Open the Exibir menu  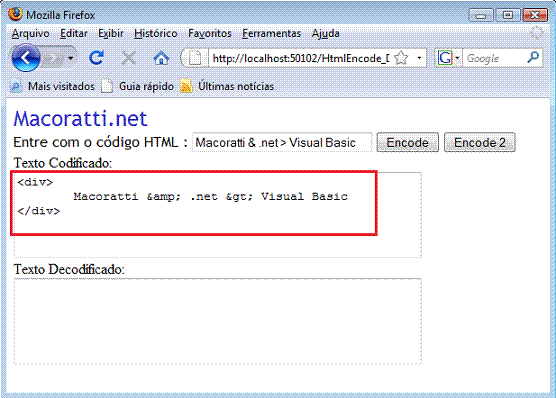[x=111, y=33]
